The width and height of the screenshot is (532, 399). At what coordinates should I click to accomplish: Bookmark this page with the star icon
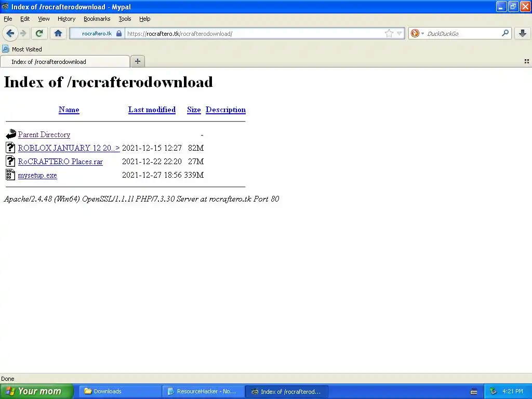click(x=389, y=34)
